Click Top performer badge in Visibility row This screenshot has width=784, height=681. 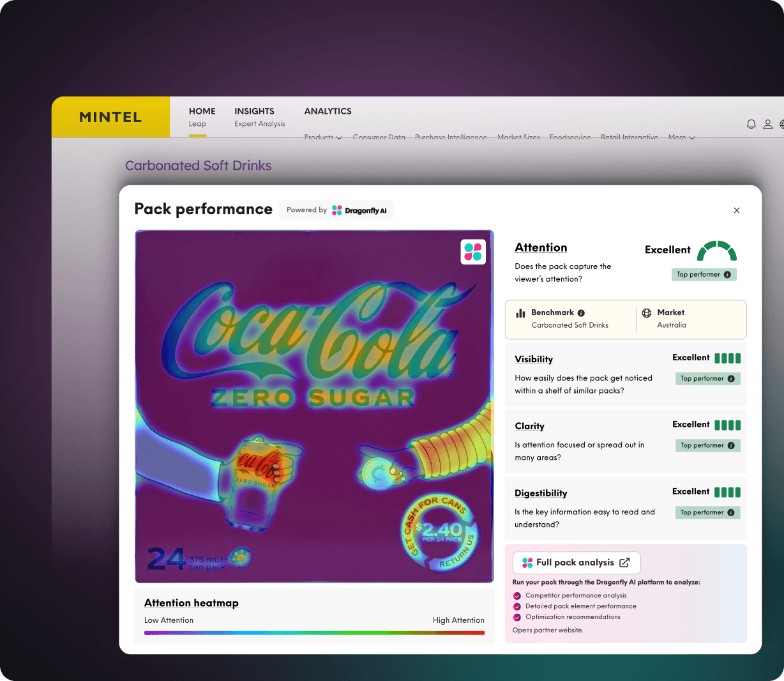(708, 379)
